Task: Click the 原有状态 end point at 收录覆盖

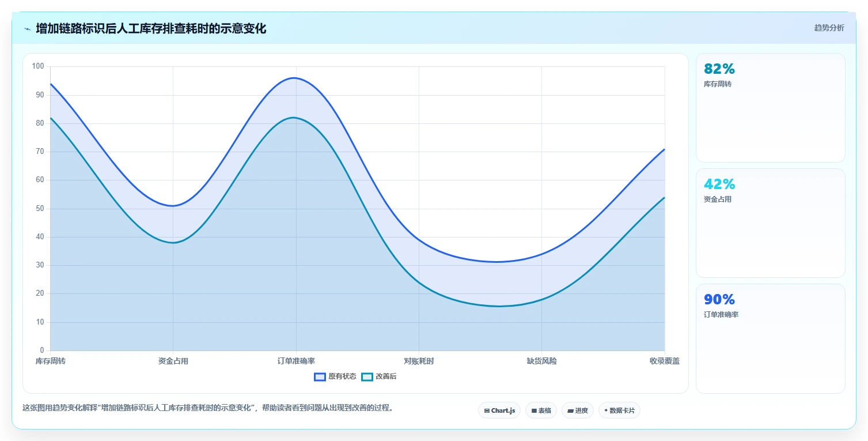Action: (x=665, y=149)
